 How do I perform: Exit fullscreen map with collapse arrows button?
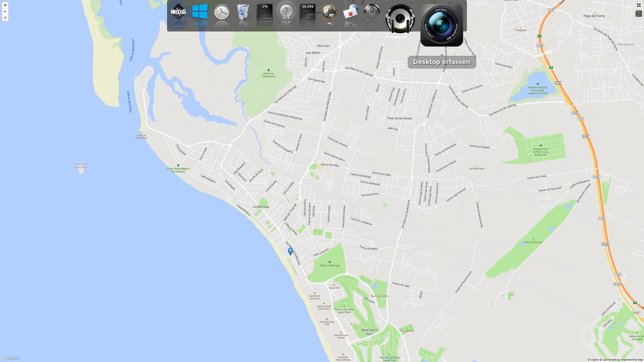(639, 5)
